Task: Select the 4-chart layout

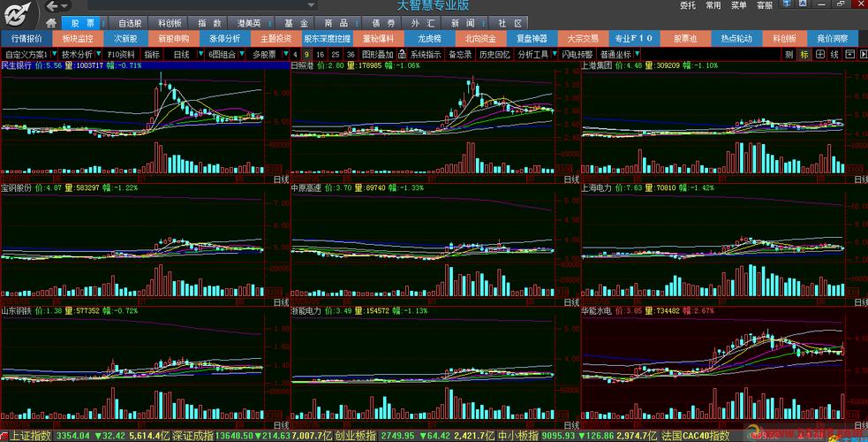Action: pos(295,54)
